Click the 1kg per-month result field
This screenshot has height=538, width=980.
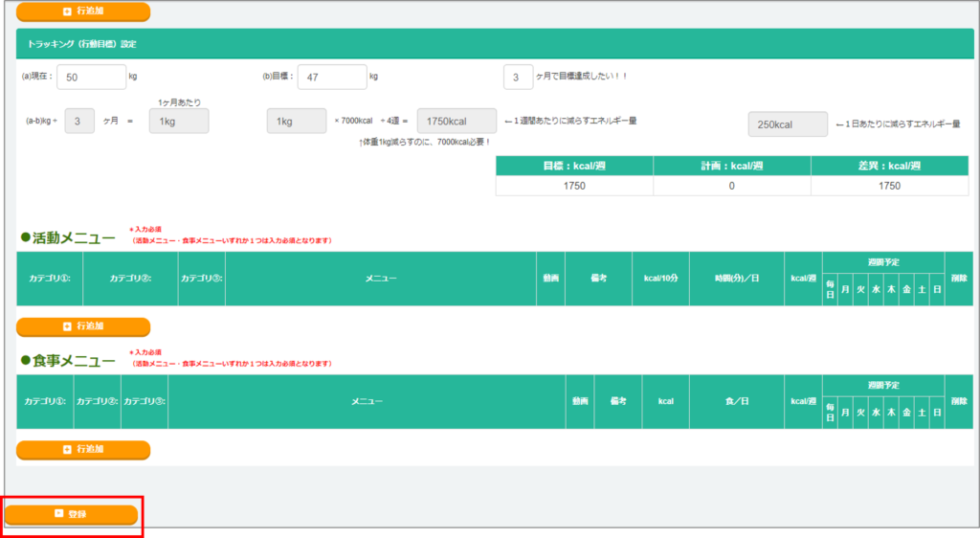point(179,122)
